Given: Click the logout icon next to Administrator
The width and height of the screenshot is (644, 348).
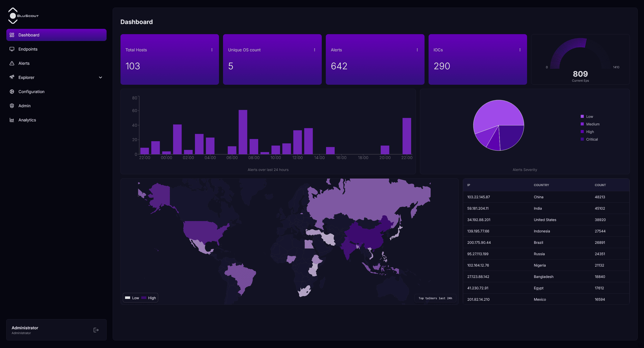Looking at the screenshot, I should (96, 330).
